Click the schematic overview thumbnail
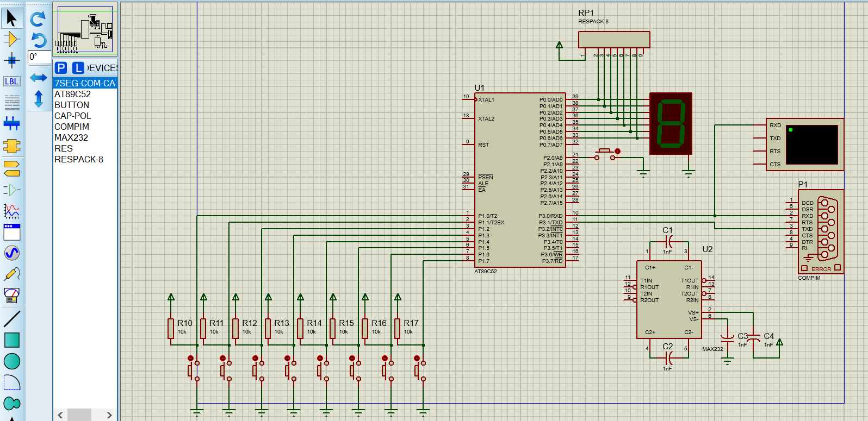The height and width of the screenshot is (421, 868). click(x=85, y=29)
